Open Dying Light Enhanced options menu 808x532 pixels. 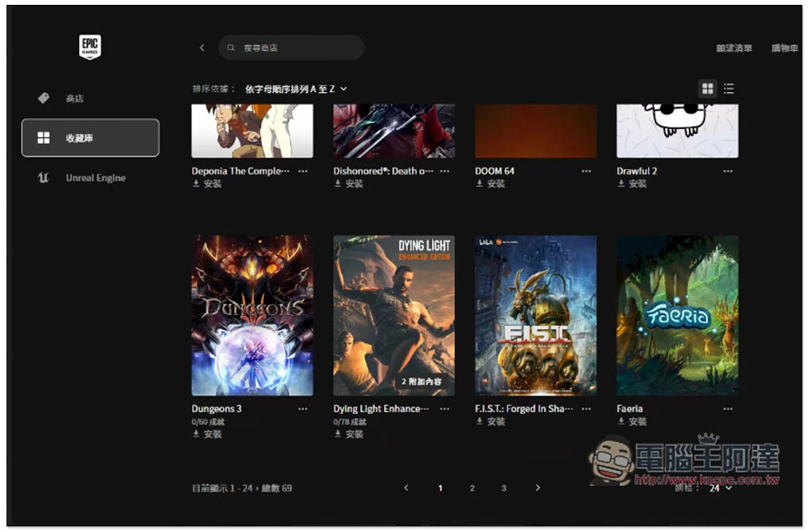point(444,409)
